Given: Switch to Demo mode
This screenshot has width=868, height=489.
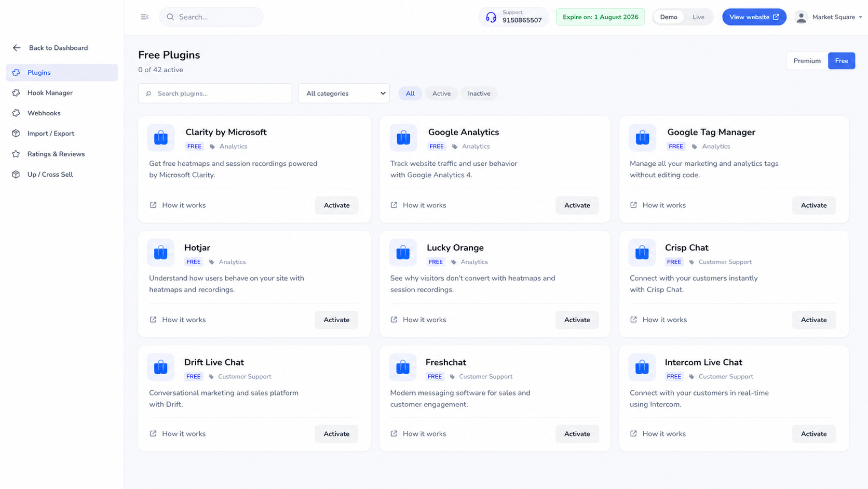Looking at the screenshot, I should [x=669, y=17].
